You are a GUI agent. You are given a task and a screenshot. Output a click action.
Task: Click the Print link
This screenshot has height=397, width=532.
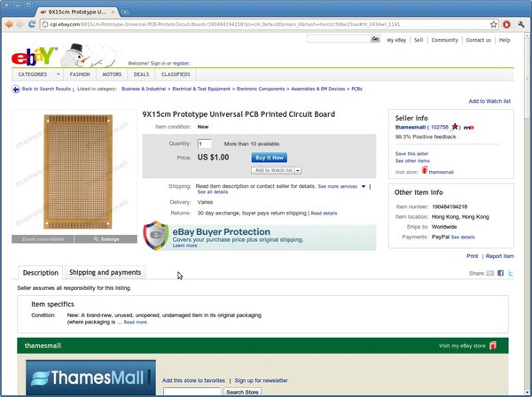tap(472, 256)
